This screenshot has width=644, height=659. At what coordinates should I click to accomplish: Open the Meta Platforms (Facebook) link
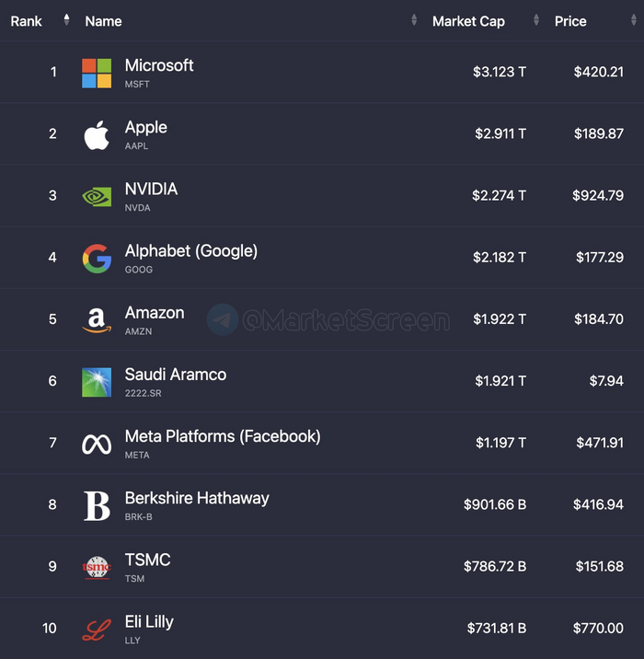tap(223, 436)
